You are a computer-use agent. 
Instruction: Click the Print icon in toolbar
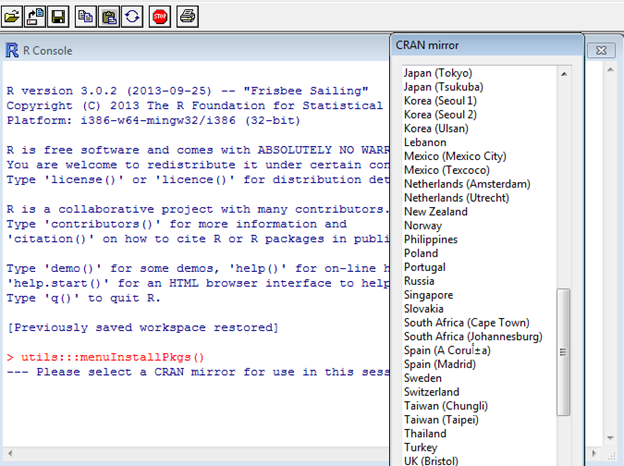click(188, 16)
